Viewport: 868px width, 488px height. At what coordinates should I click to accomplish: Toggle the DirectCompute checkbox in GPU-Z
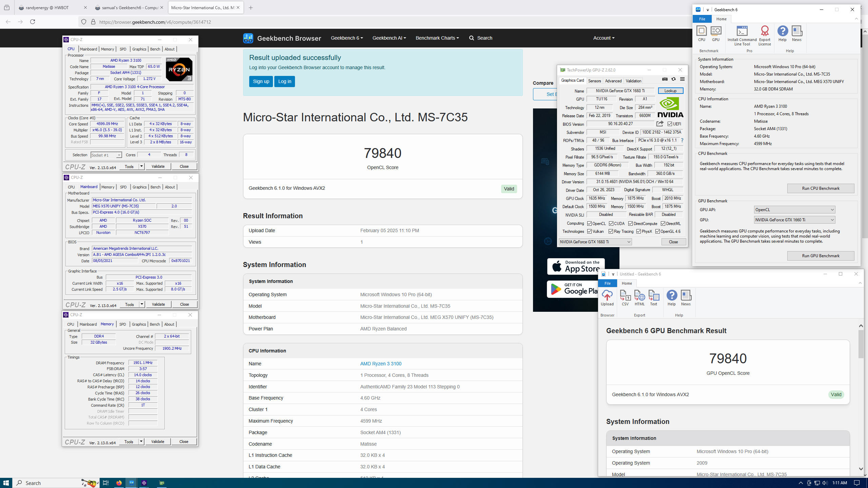pyautogui.click(x=630, y=224)
